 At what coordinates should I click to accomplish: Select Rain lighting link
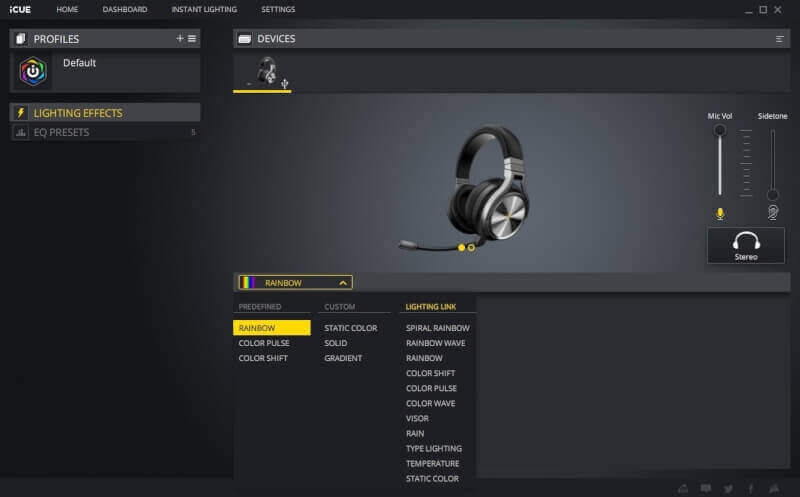pos(415,433)
